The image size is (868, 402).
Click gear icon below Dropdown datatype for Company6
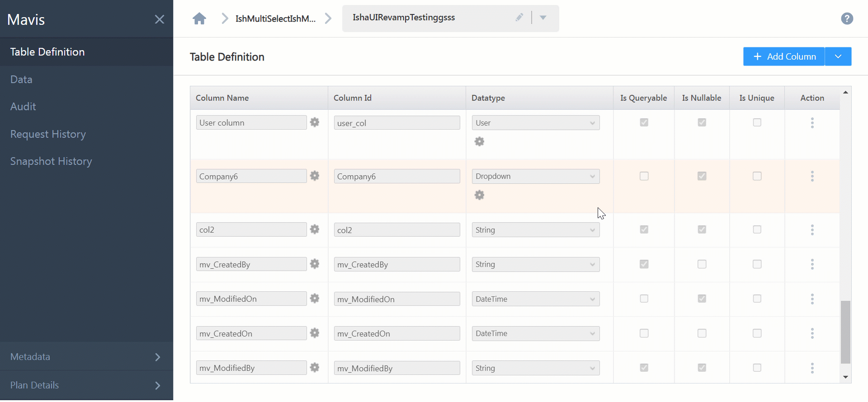[479, 195]
